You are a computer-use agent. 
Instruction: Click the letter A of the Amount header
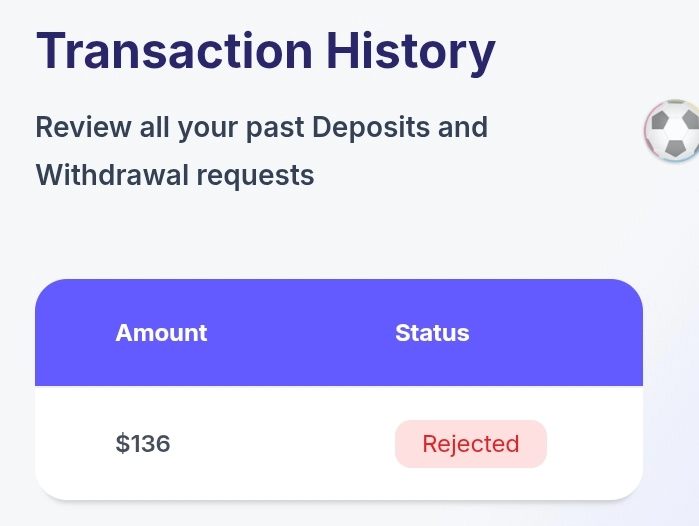[x=123, y=333]
